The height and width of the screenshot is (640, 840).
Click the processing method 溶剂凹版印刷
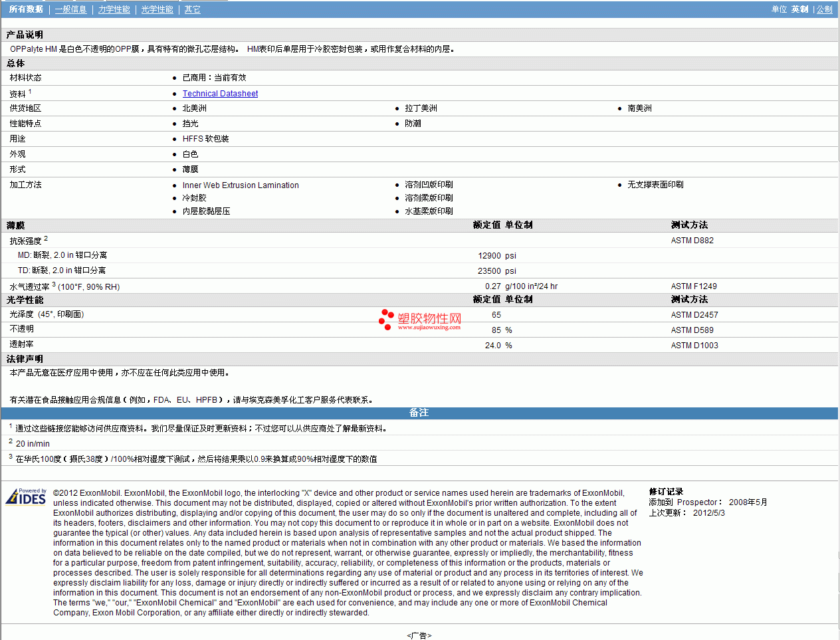pos(429,185)
